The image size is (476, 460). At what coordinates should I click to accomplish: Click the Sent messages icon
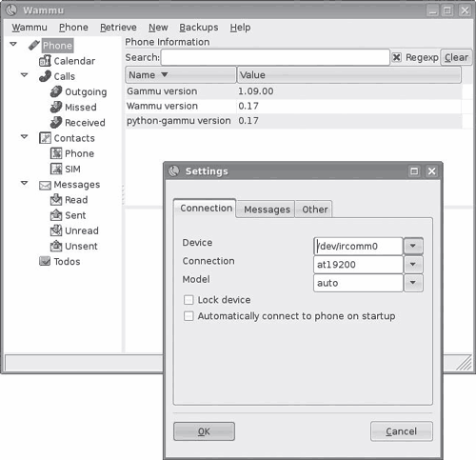tap(56, 215)
